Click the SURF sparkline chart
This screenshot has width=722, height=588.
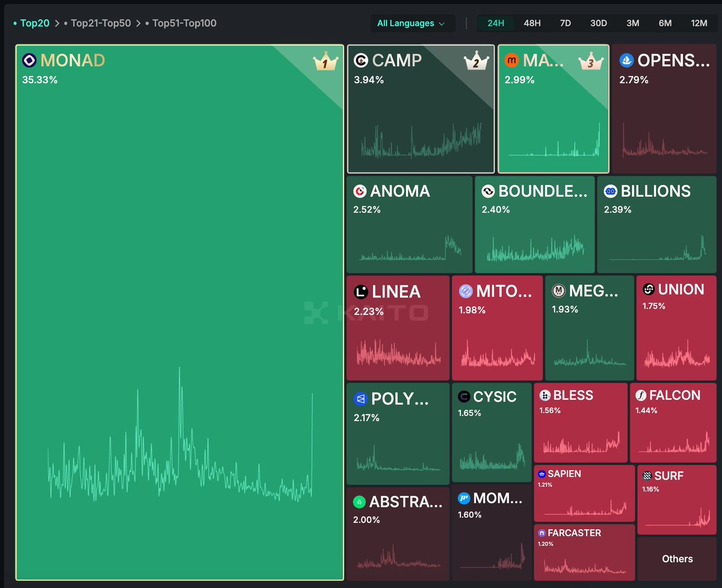(x=677, y=516)
